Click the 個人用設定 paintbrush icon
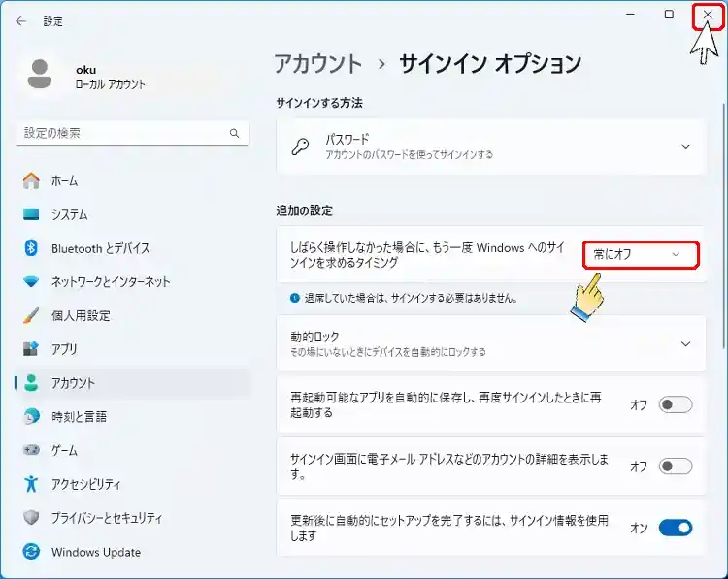Image resolution: width=728 pixels, height=579 pixels. pos(31,315)
